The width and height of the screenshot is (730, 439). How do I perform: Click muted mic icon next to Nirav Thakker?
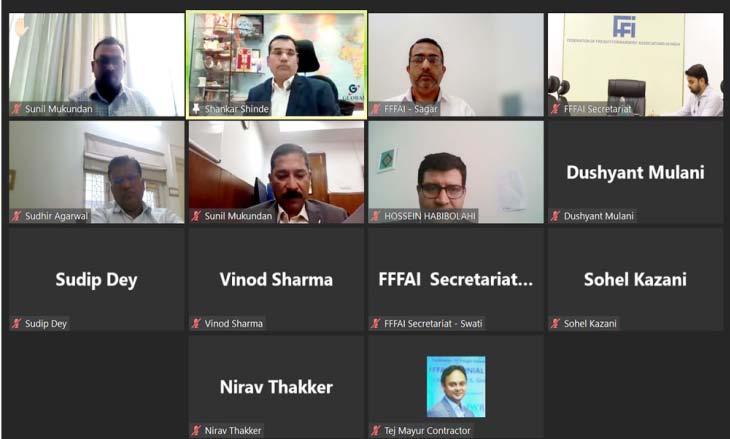coord(196,431)
